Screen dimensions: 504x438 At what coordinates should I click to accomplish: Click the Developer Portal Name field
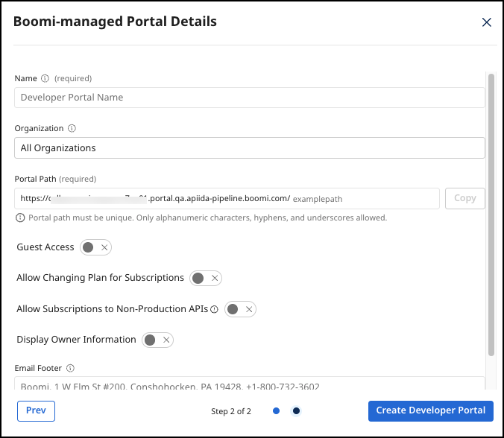250,98
